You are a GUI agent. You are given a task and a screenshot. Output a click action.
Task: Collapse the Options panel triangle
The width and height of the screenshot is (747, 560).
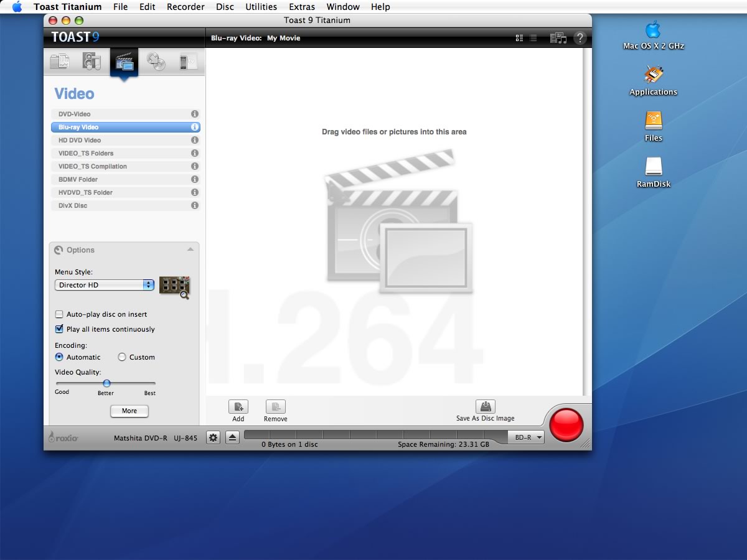click(190, 250)
